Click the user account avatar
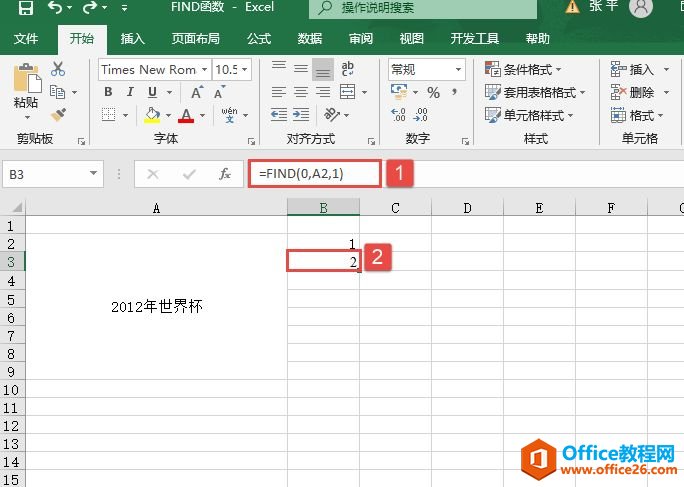This screenshot has width=684, height=487. tap(641, 7)
